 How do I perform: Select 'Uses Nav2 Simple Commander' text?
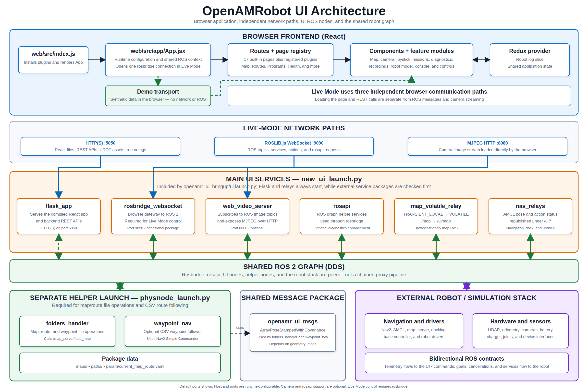(173, 339)
